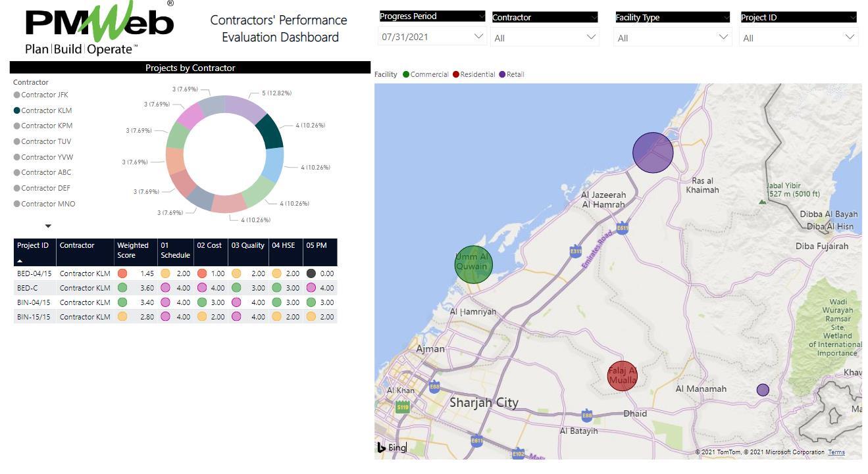
Task: Sort table by 01 Schedule column header
Action: 176,252
